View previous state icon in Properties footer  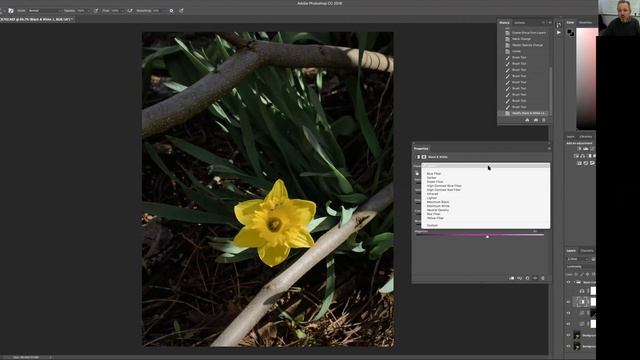coord(520,278)
